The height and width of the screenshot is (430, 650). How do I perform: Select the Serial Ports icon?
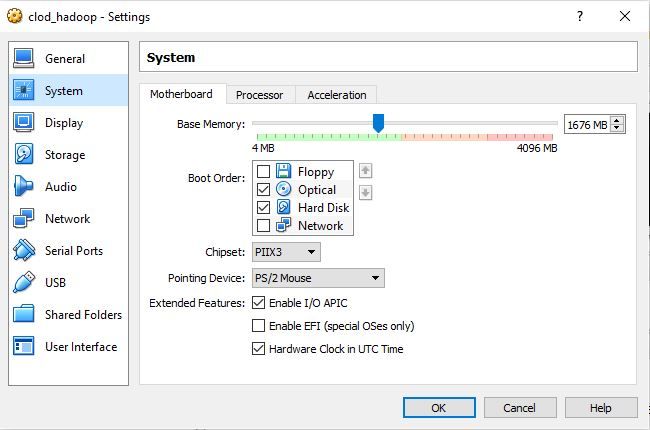point(24,251)
